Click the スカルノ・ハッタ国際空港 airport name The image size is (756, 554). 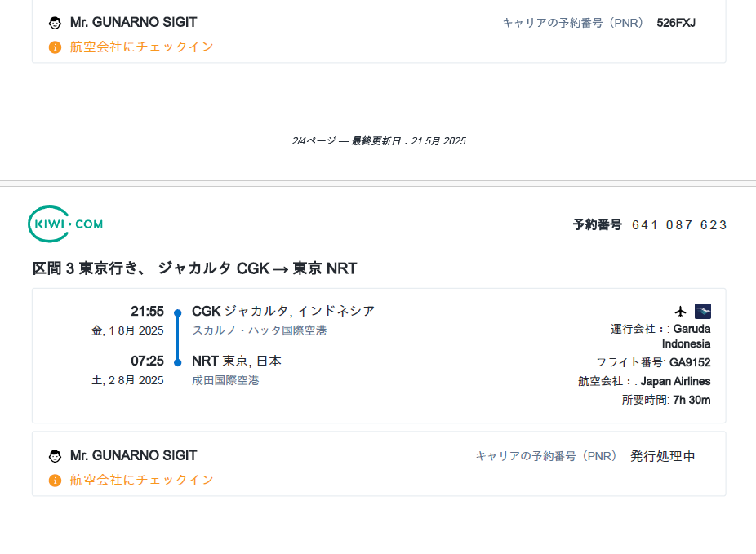(x=259, y=330)
